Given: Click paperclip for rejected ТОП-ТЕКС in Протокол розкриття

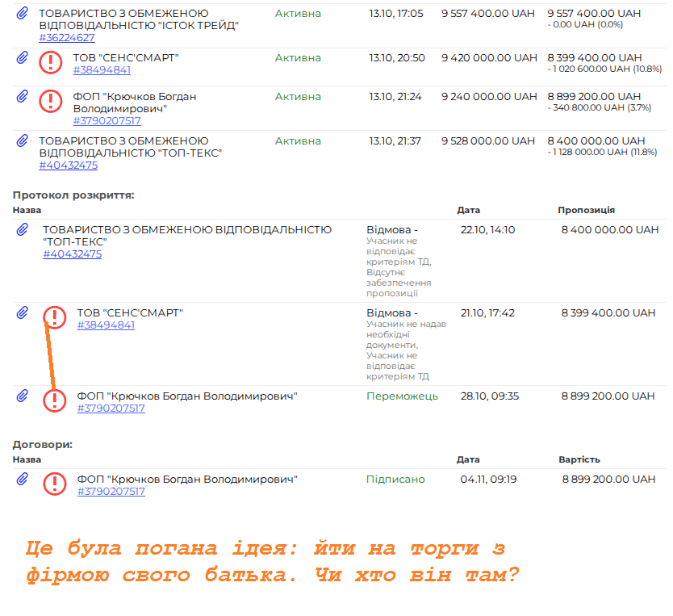Looking at the screenshot, I should [x=23, y=230].
